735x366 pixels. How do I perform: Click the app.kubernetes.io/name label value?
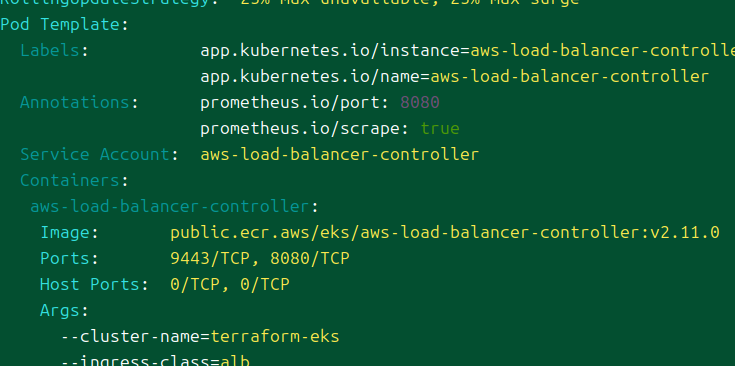pyautogui.click(x=570, y=76)
